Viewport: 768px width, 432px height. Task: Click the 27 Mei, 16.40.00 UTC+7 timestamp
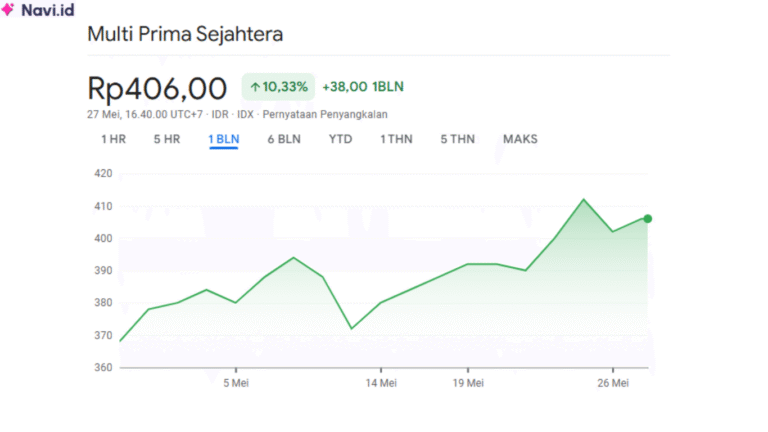tap(145, 115)
